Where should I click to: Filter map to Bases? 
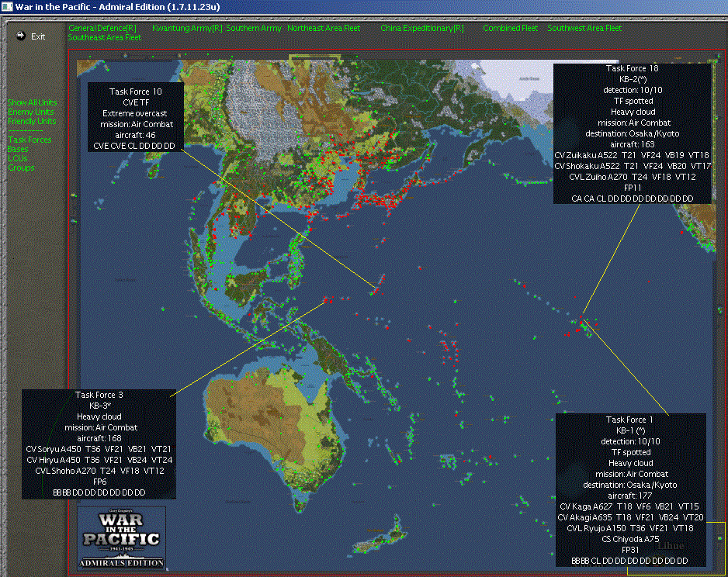click(18, 149)
